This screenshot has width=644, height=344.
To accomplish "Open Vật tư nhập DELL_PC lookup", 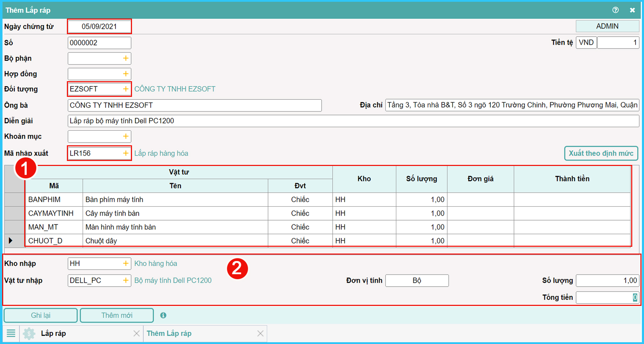I will click(x=126, y=281).
